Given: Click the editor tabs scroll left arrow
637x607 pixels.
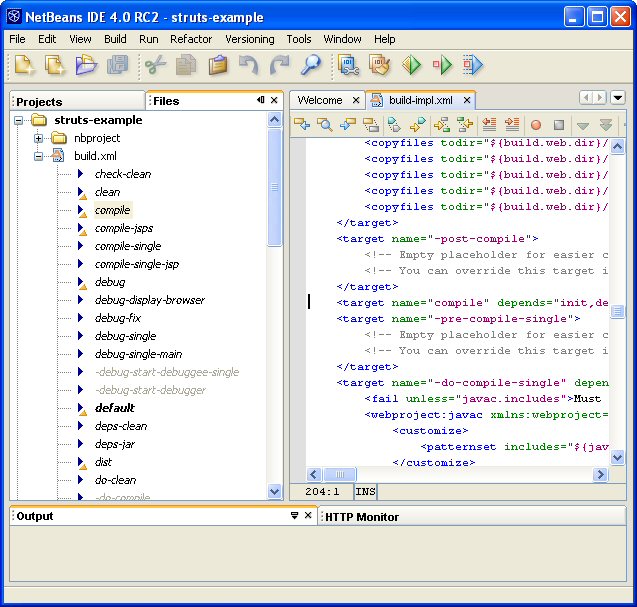Looking at the screenshot, I should (586, 98).
